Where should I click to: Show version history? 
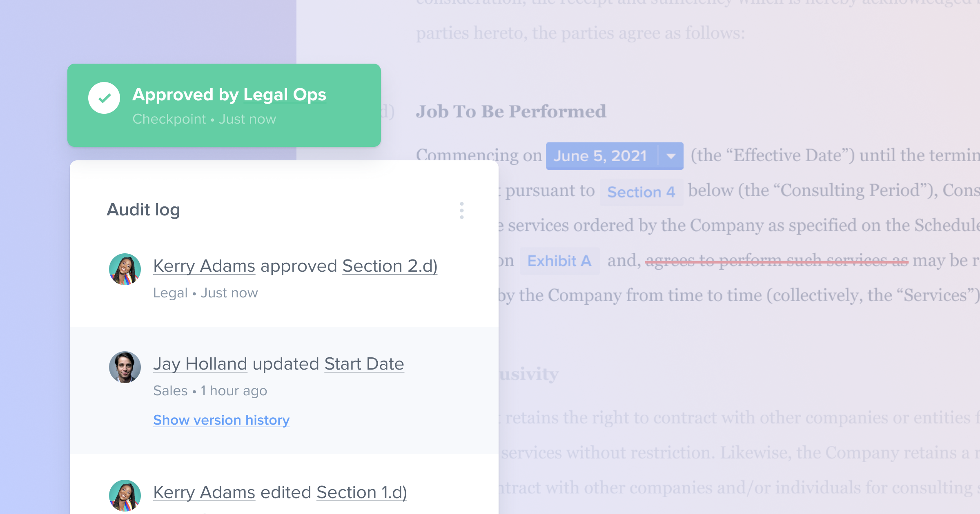[x=221, y=420]
